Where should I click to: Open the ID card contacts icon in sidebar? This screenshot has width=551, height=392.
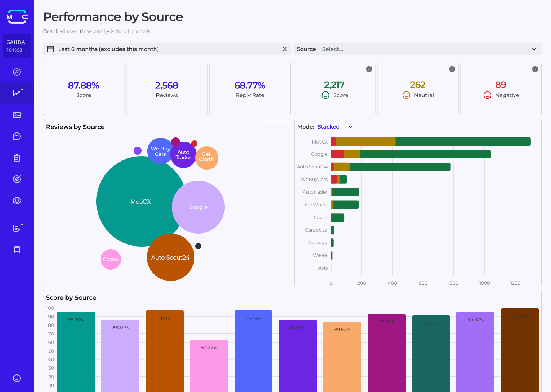click(x=16, y=114)
